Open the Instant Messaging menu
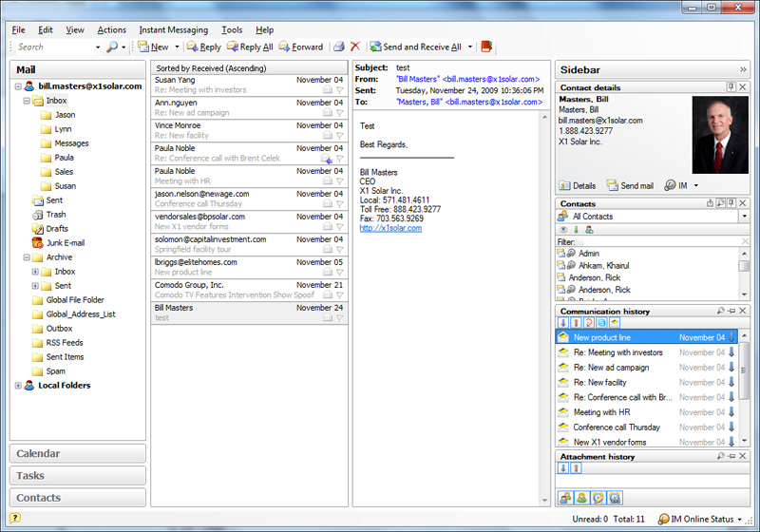The image size is (760, 532). [x=173, y=30]
